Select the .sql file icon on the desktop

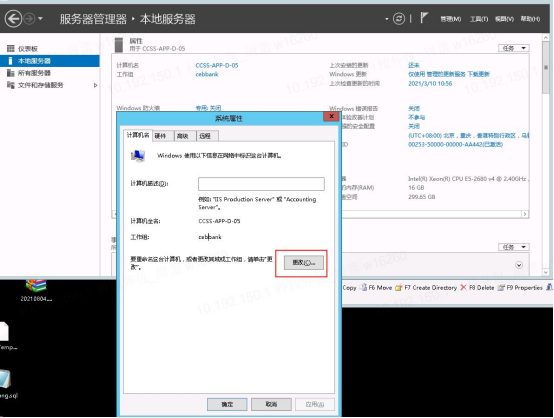pyautogui.click(x=7, y=383)
